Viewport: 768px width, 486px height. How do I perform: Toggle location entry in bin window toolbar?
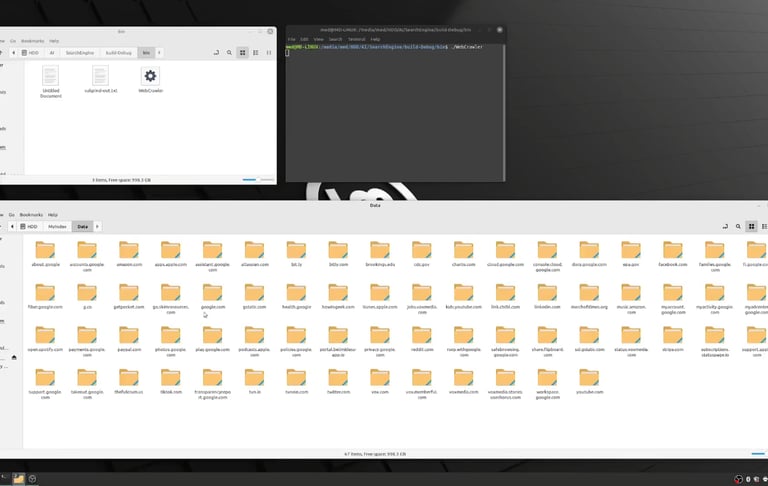216,52
